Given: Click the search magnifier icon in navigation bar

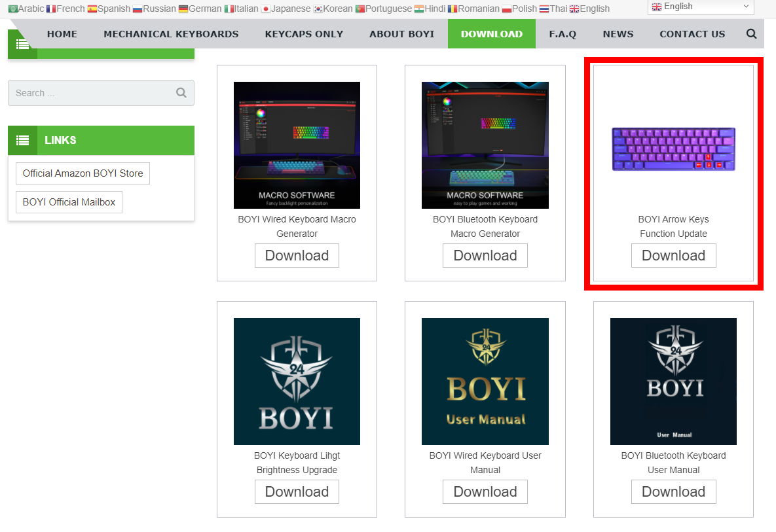Looking at the screenshot, I should [x=751, y=34].
